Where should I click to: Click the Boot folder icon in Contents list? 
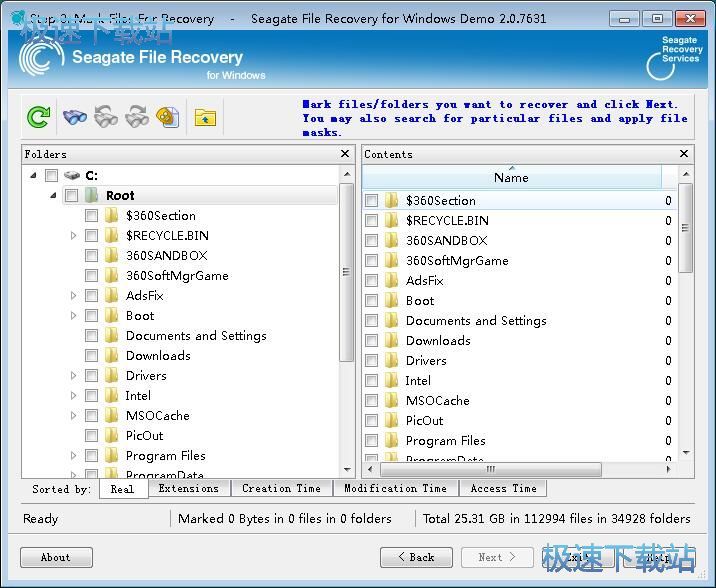coord(391,300)
